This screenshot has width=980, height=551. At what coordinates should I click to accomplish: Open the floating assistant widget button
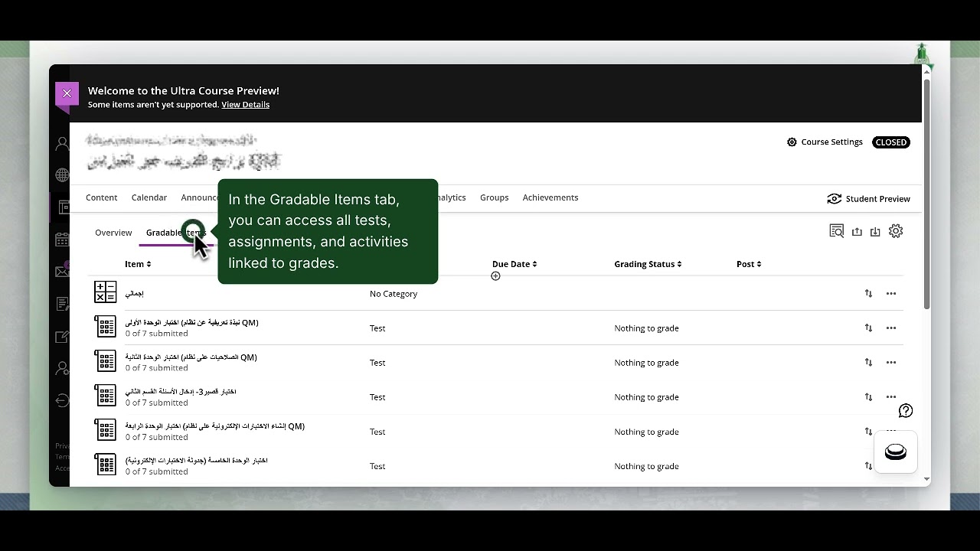tap(896, 452)
